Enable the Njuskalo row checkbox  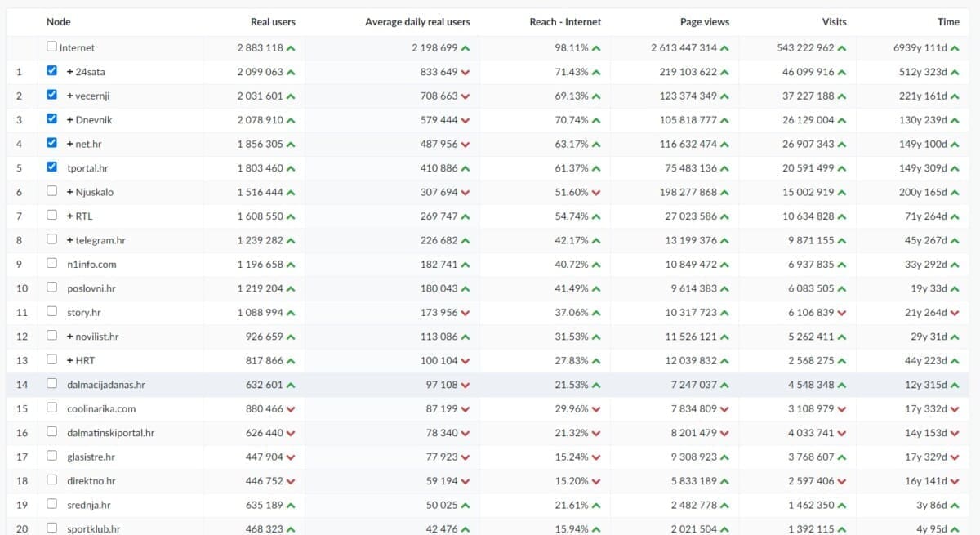[52, 191]
